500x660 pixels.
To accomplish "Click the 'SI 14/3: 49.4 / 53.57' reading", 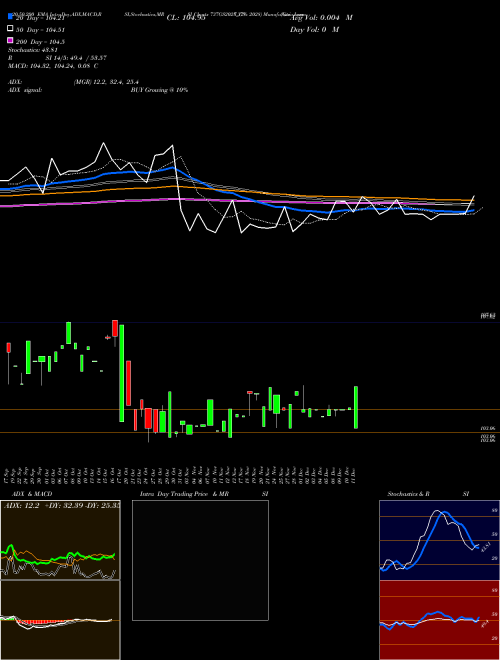I will [76, 58].
